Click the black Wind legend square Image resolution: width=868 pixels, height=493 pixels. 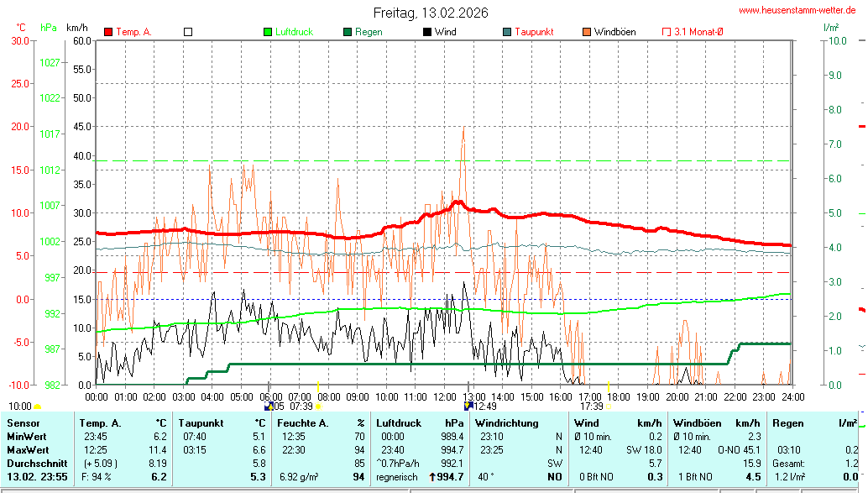427,32
